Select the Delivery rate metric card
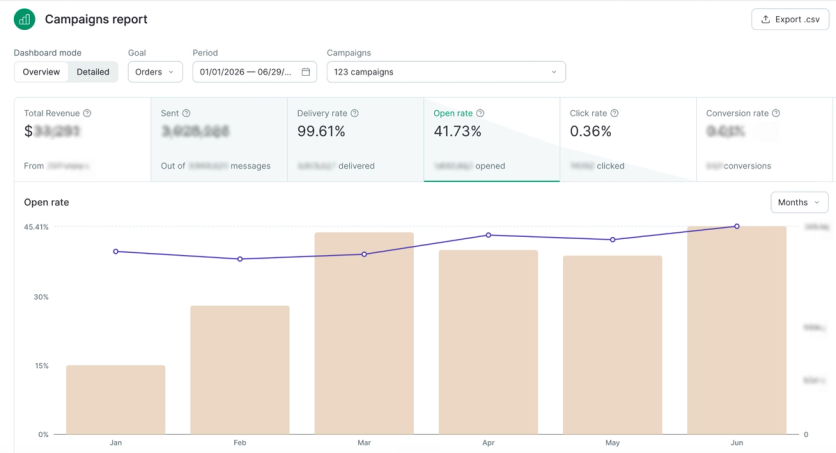Viewport: 836px width, 453px height. click(x=355, y=140)
